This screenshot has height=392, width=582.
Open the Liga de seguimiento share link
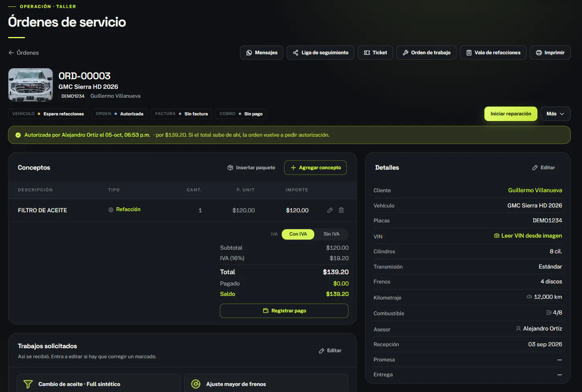click(320, 53)
